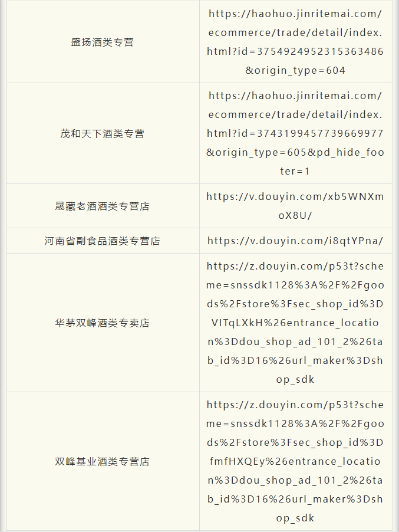This screenshot has width=399, height=532.
Task: Open the 双峰基业酒类专营店 z.douyin.com link
Action: click(295, 461)
